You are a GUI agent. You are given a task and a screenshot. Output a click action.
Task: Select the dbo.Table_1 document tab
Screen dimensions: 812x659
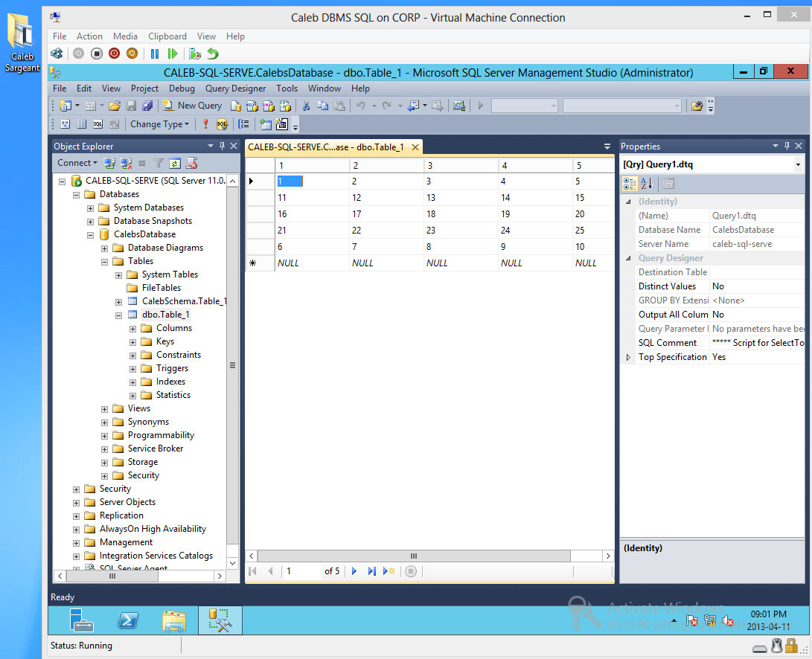coord(326,147)
